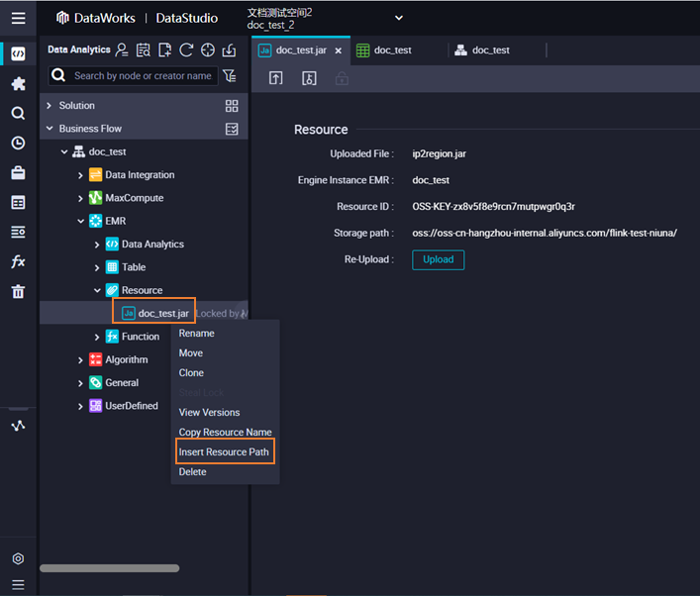Click the horizontal scrollbar in tree panel
Viewport: 700px width, 596px height.
[109, 568]
